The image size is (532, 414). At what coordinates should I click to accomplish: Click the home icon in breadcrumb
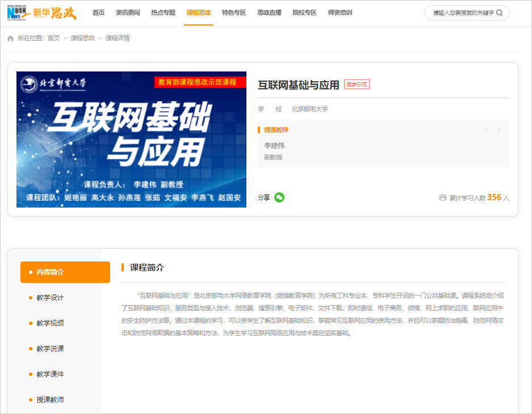(x=11, y=39)
